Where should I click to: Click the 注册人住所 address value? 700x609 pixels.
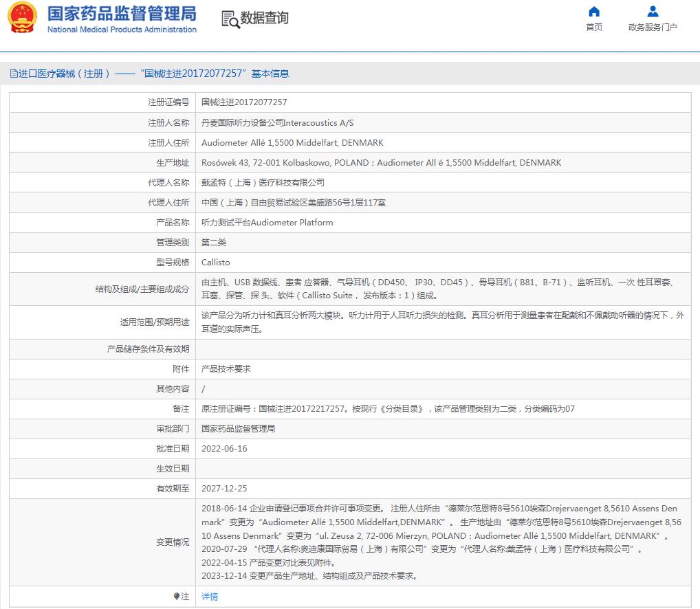(292, 143)
